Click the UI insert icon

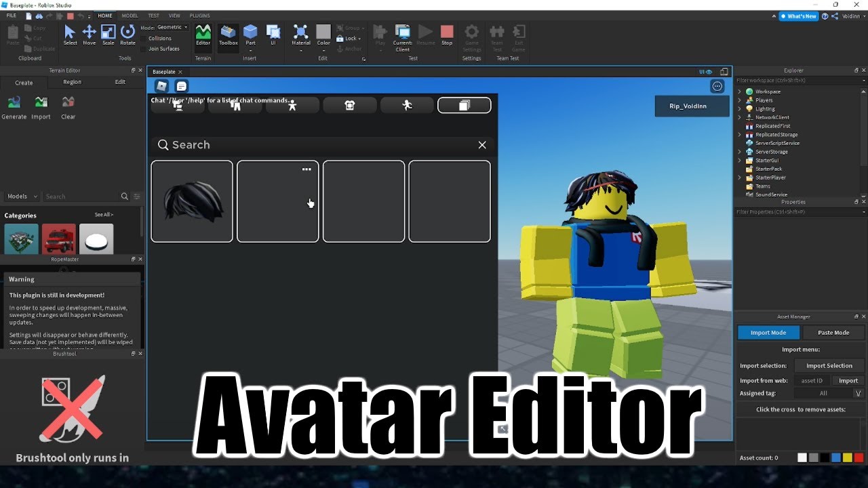tap(273, 35)
